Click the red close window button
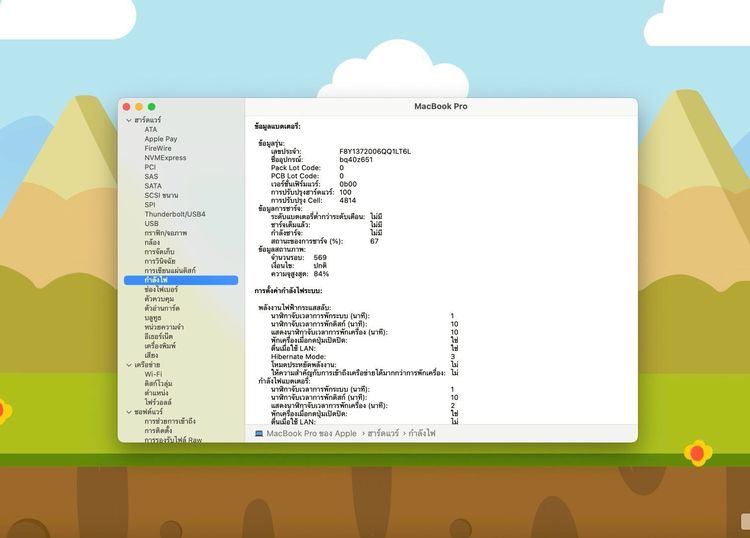The width and height of the screenshot is (750, 538). [127, 106]
